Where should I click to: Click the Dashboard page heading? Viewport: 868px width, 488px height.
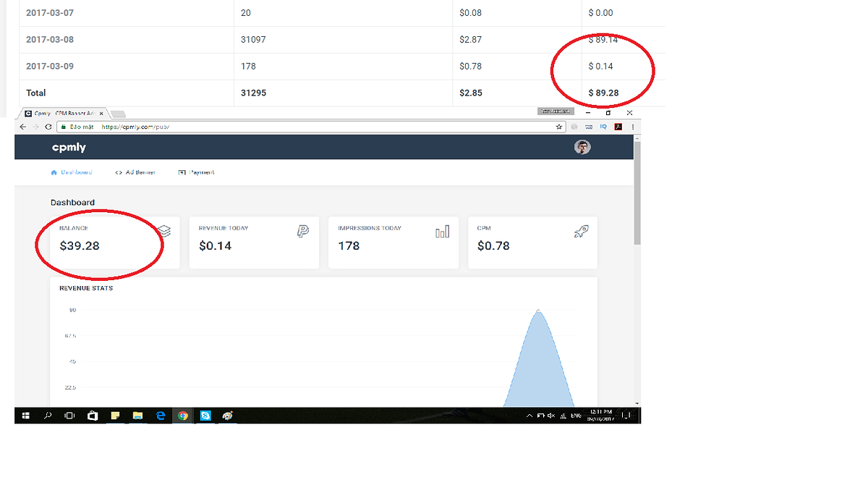pyautogui.click(x=72, y=203)
